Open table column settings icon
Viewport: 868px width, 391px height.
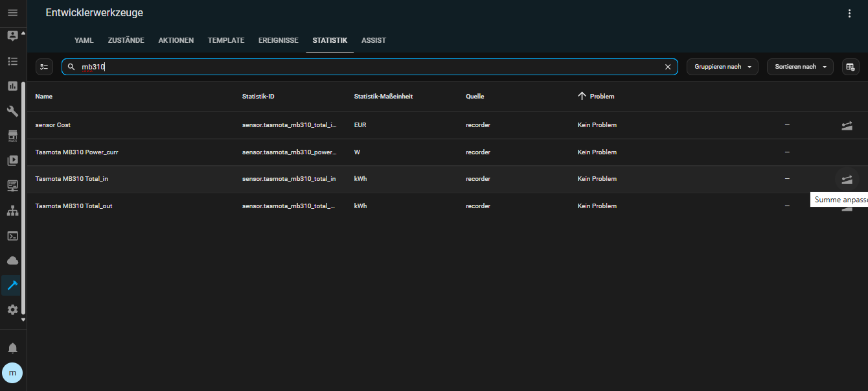point(851,67)
